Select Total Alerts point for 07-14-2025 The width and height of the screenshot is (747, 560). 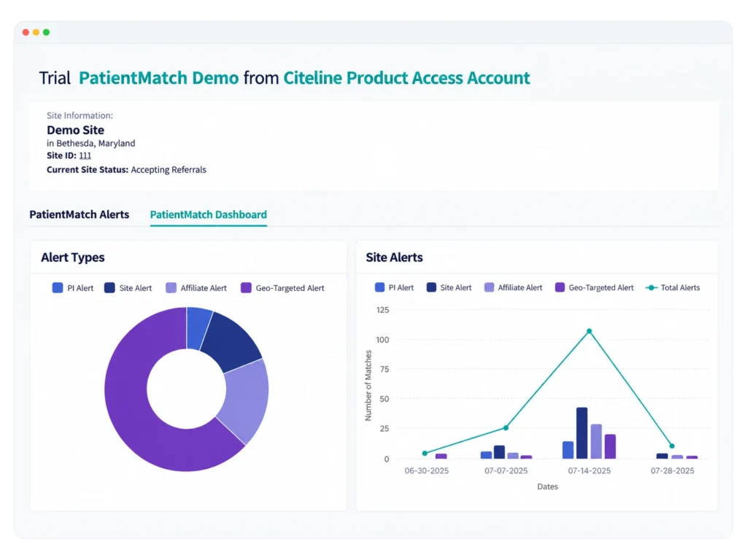click(589, 331)
